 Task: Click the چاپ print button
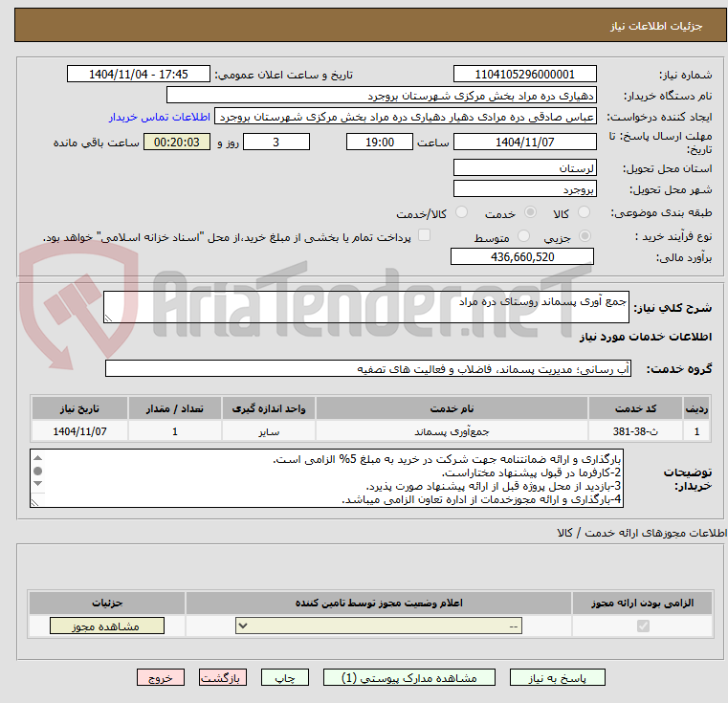285,677
